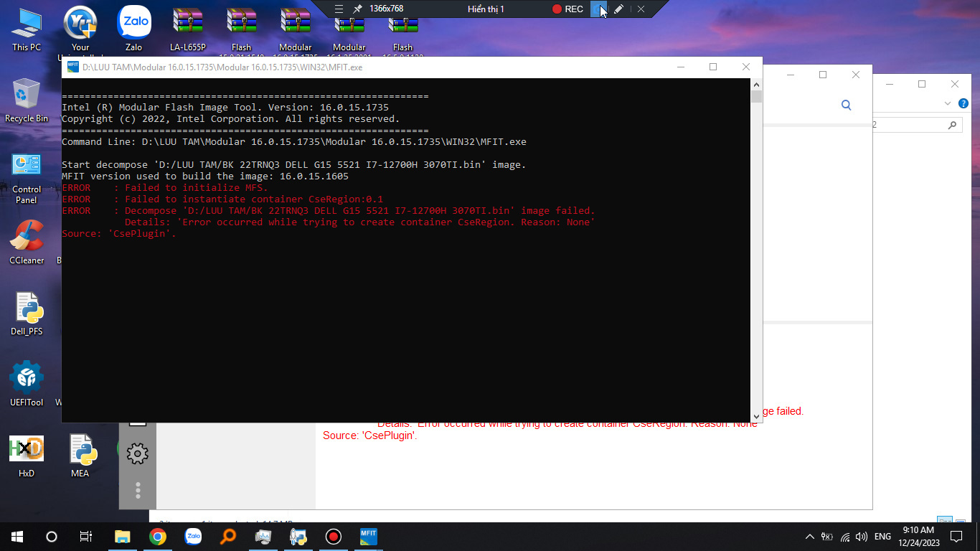Click 'MFIT version used to build the image' line
Image resolution: width=980 pixels, height=551 pixels.
tap(205, 176)
